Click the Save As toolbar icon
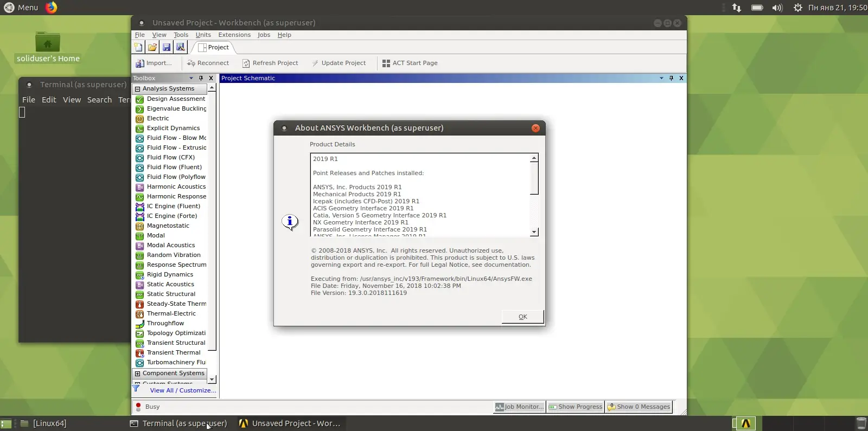This screenshot has height=431, width=868. click(x=181, y=47)
